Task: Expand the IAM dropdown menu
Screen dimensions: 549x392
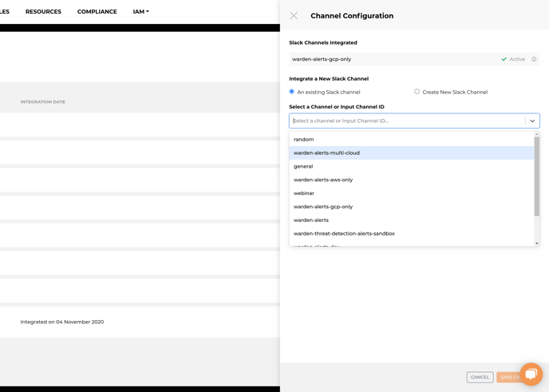Action: [x=140, y=11]
